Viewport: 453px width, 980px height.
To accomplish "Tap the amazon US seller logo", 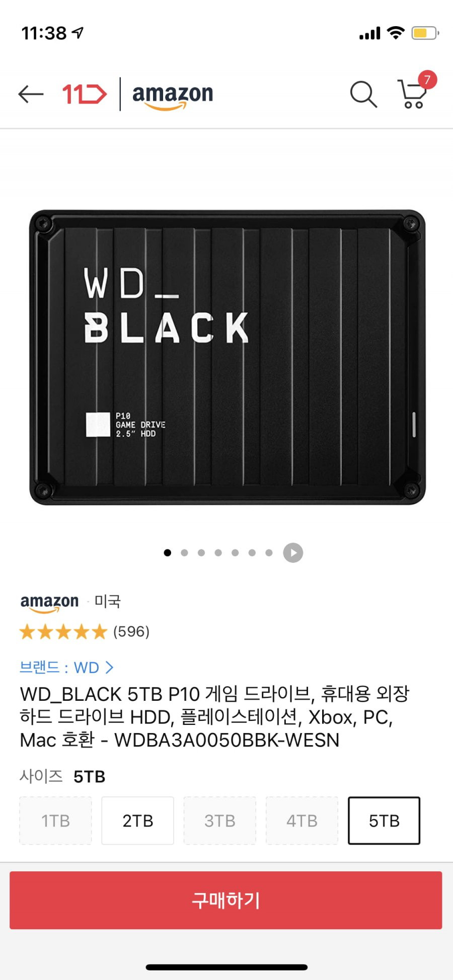I will [x=49, y=602].
